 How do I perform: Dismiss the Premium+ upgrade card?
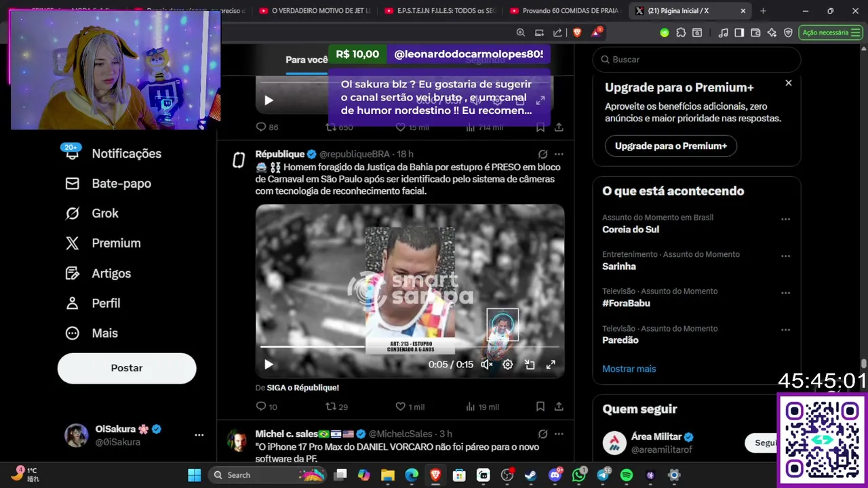788,83
